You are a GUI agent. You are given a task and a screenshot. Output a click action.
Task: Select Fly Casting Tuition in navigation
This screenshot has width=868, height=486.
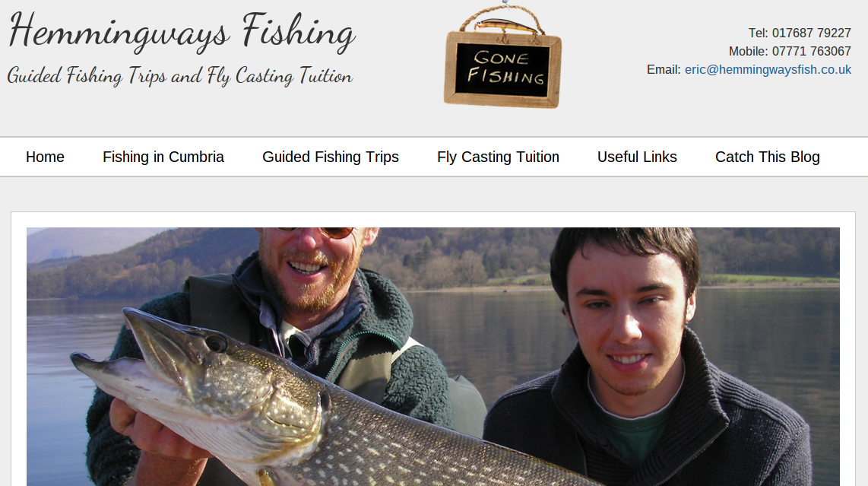coord(498,157)
